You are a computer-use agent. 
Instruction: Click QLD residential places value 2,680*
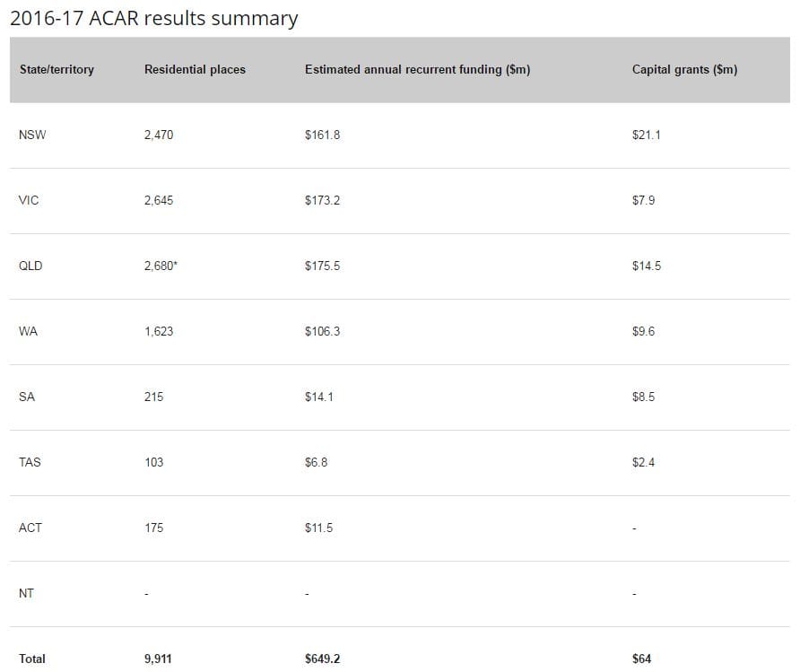(161, 266)
